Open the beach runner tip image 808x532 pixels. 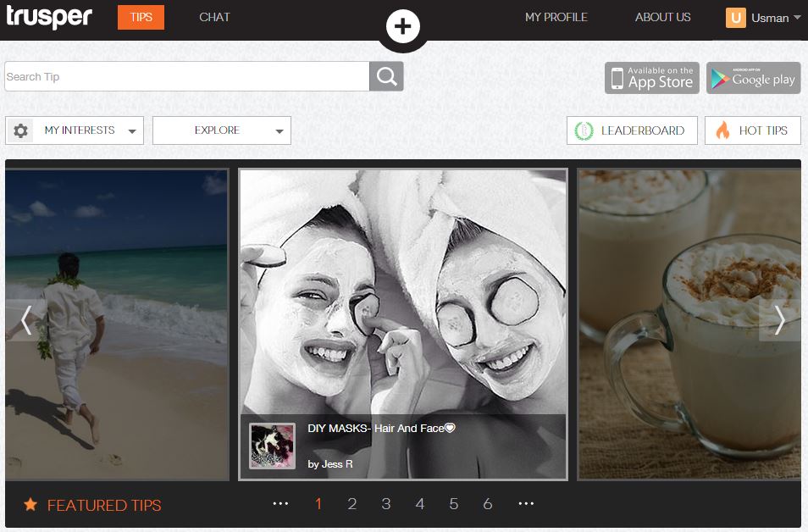118,324
